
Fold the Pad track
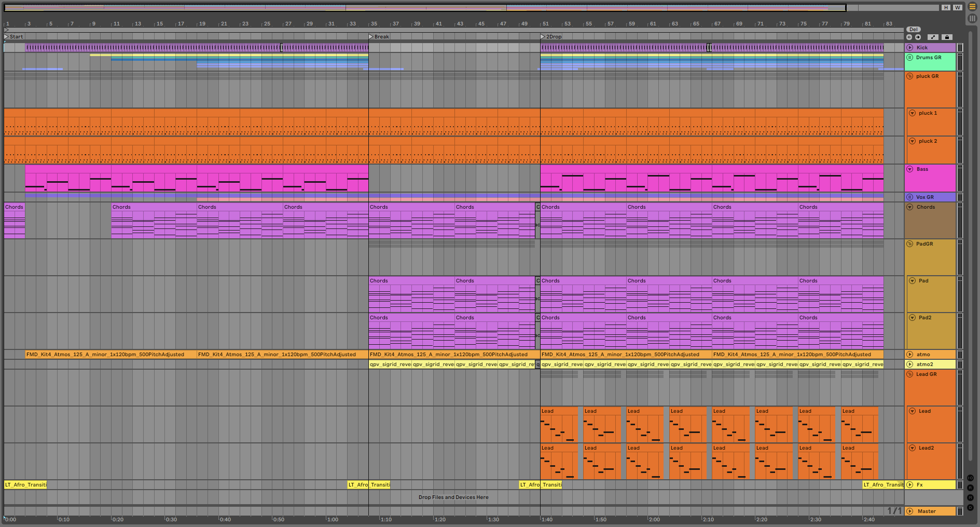(x=913, y=280)
